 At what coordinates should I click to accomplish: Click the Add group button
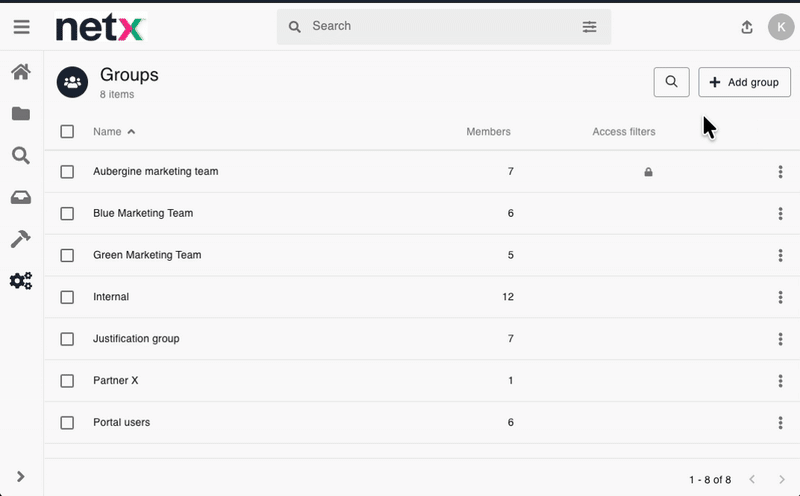coord(744,82)
